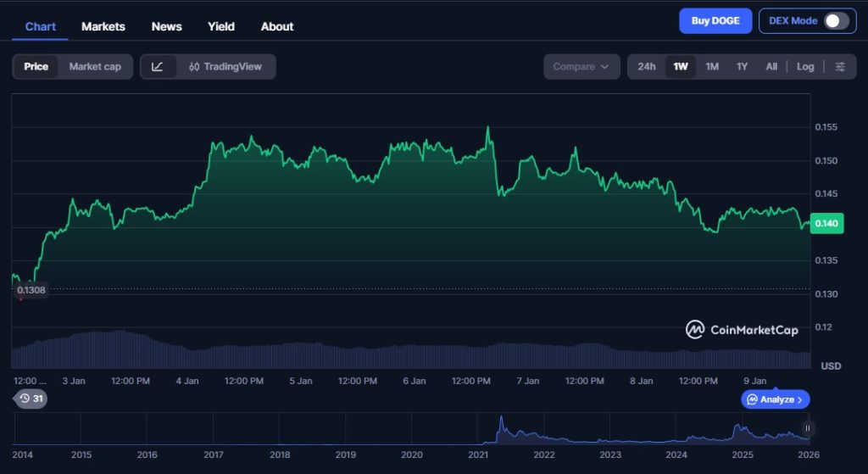
Task: Go to the News tab
Action: tap(167, 26)
